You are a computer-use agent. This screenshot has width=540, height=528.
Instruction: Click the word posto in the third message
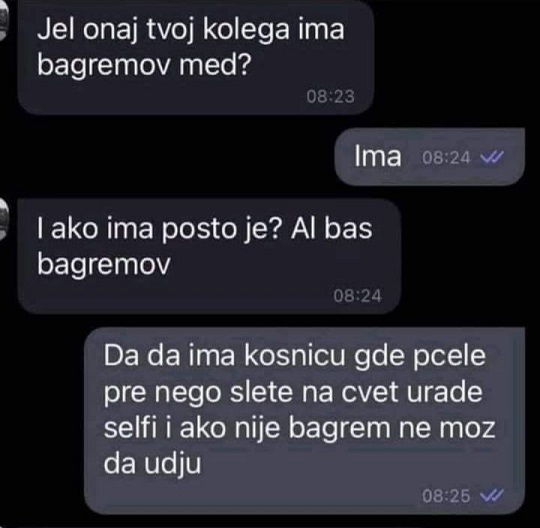pyautogui.click(x=199, y=231)
